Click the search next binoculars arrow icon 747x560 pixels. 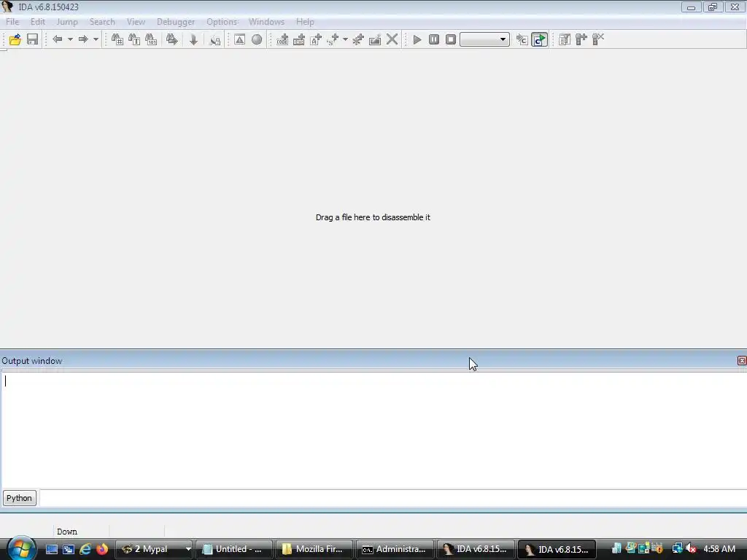coord(171,39)
